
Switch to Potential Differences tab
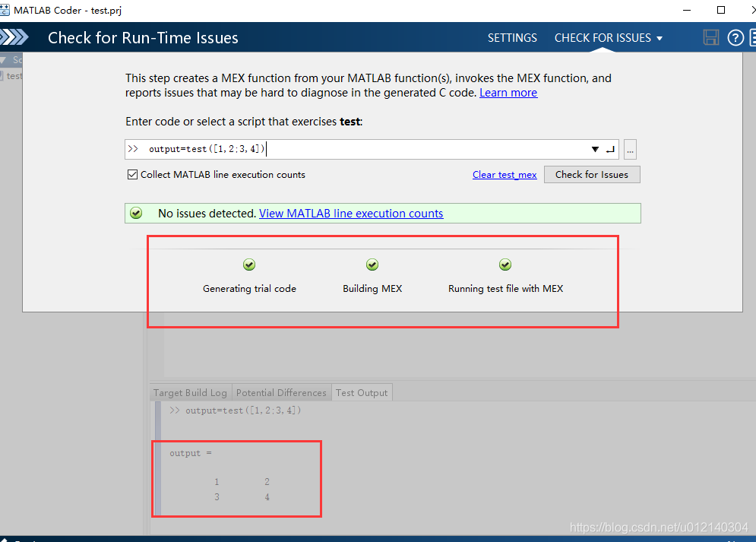pyautogui.click(x=282, y=392)
